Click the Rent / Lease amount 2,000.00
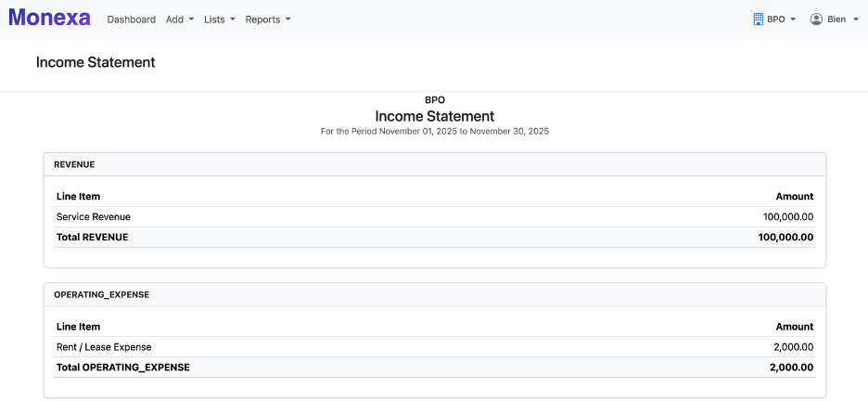868x401 pixels. 794,347
